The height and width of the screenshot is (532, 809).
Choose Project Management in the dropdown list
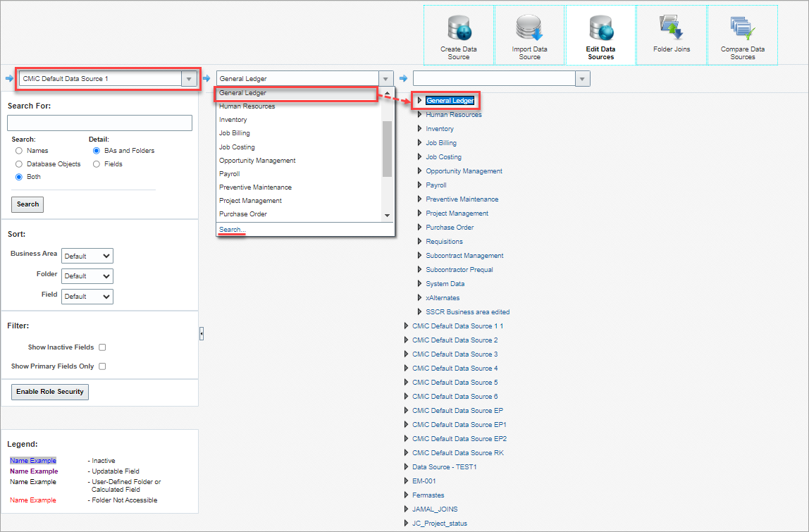tap(298, 201)
